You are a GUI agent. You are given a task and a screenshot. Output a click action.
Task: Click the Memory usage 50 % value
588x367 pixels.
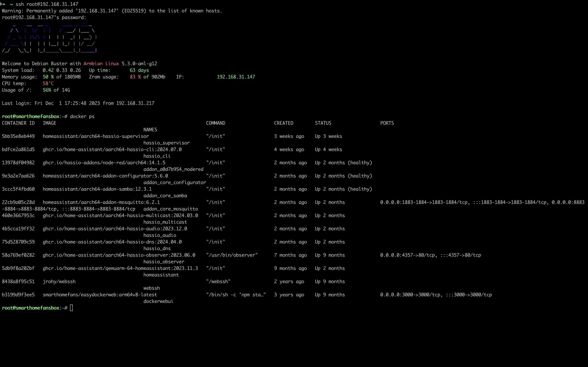pos(48,77)
